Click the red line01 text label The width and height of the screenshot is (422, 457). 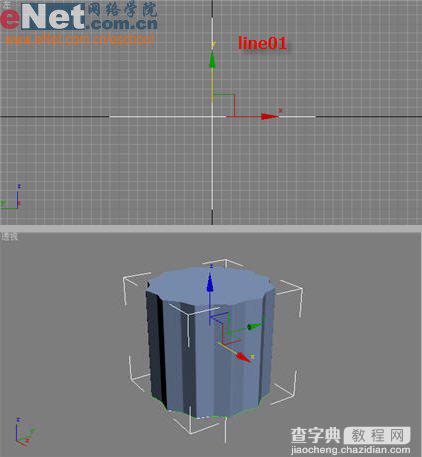pos(262,43)
